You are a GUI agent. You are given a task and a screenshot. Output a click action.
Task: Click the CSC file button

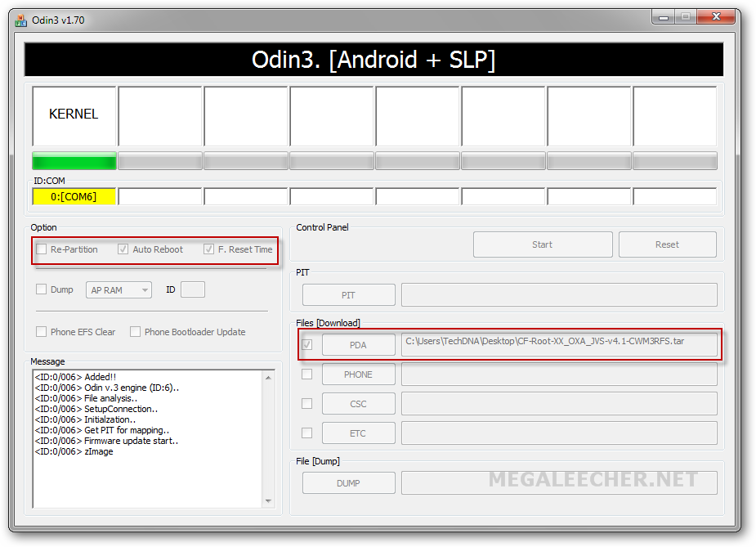click(358, 404)
